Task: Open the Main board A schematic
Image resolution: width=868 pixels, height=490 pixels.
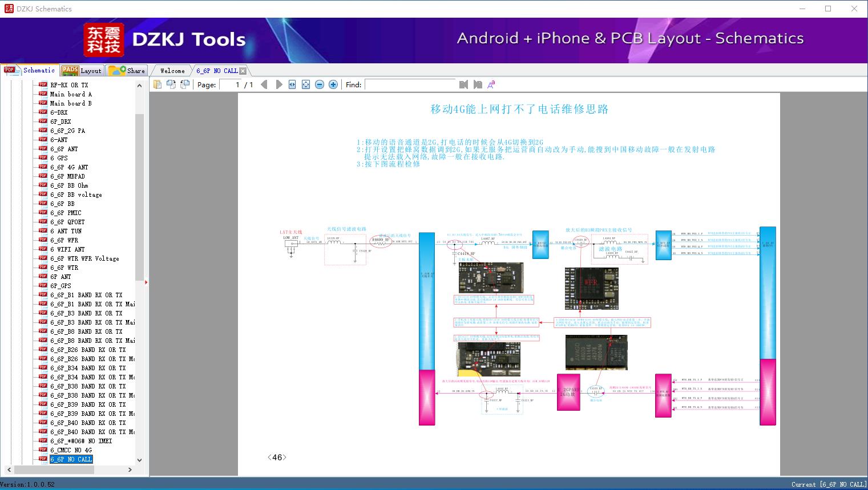Action: 71,94
